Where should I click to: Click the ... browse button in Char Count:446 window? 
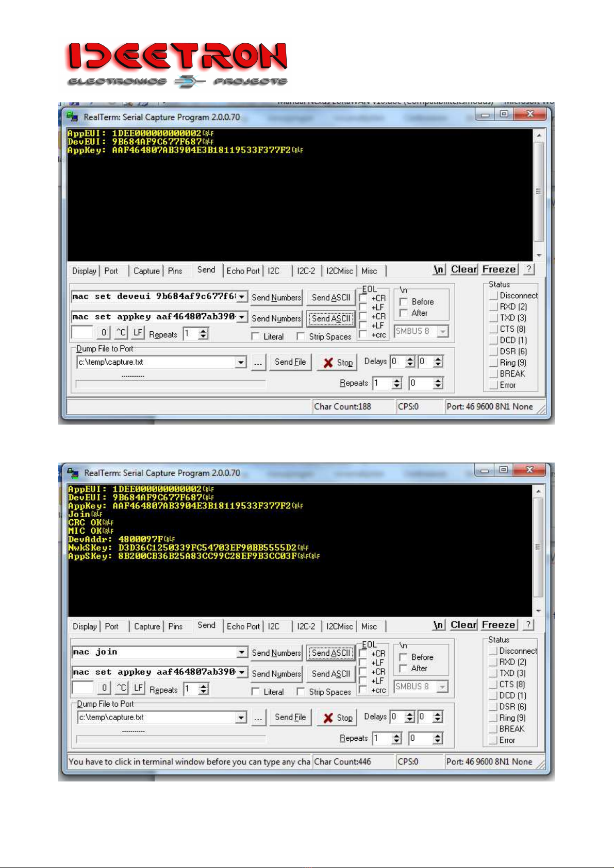pyautogui.click(x=258, y=718)
